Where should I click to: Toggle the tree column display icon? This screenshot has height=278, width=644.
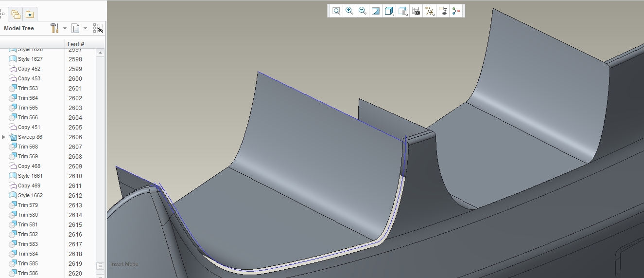pos(98,28)
